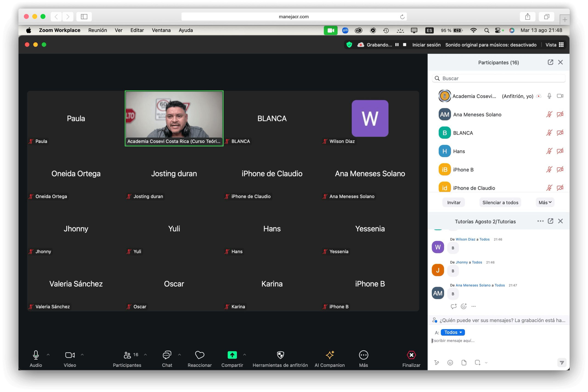Expand audio options caret next to Audio
This screenshot has height=392, width=588.
click(48, 355)
